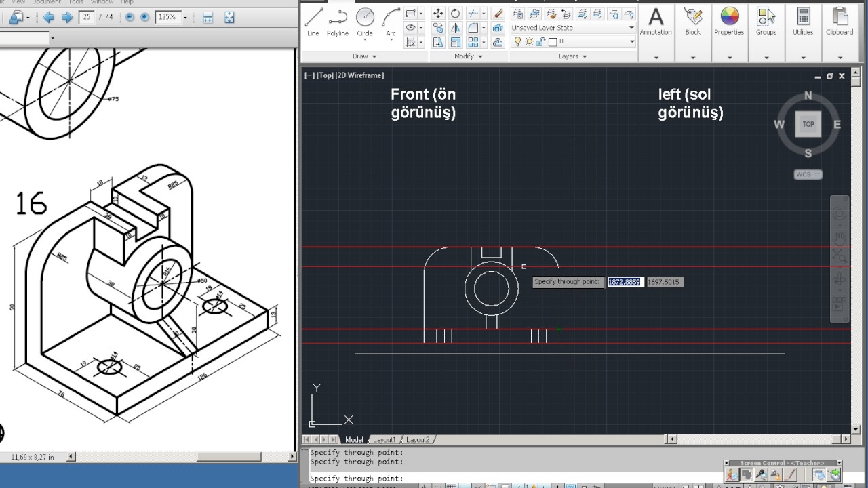Switch to the Layout2 tab
The width and height of the screenshot is (868, 488).
[x=418, y=440]
